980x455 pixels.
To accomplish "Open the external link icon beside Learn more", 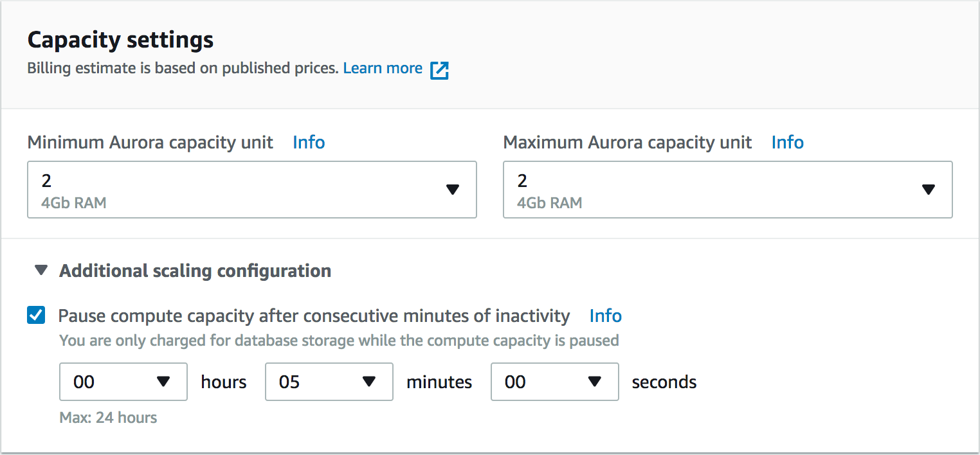I will [x=439, y=70].
